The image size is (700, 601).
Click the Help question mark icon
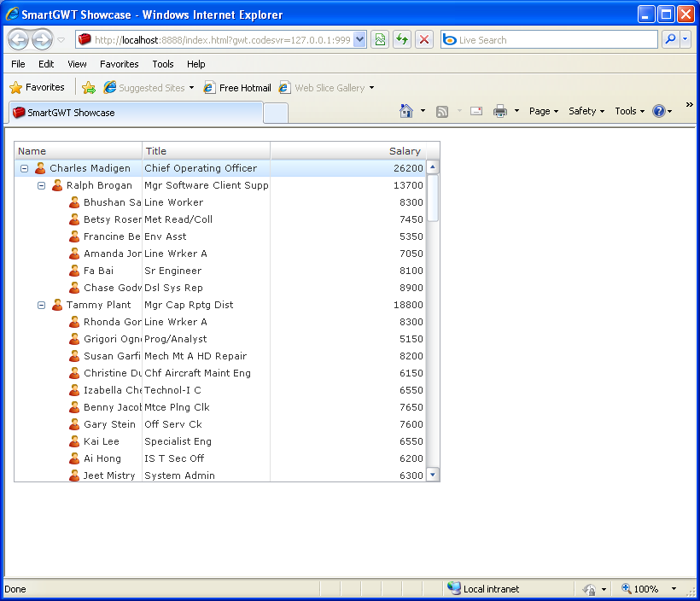[x=658, y=111]
